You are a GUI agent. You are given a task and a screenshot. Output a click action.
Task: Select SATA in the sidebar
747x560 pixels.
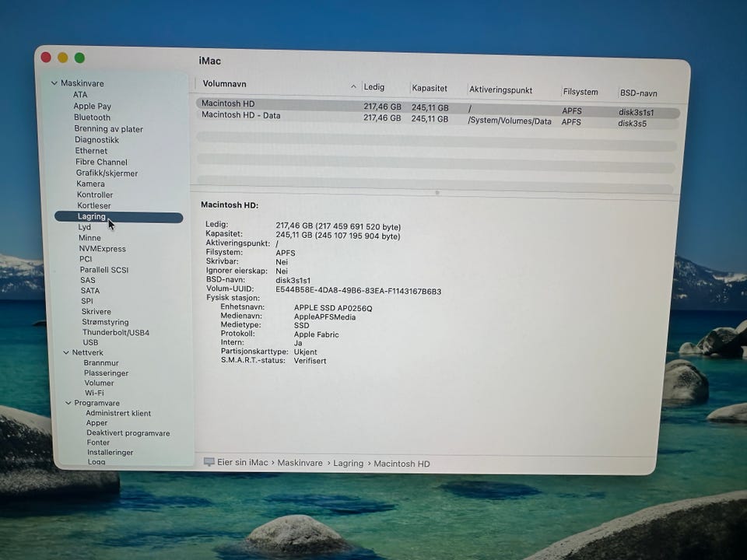(x=90, y=290)
